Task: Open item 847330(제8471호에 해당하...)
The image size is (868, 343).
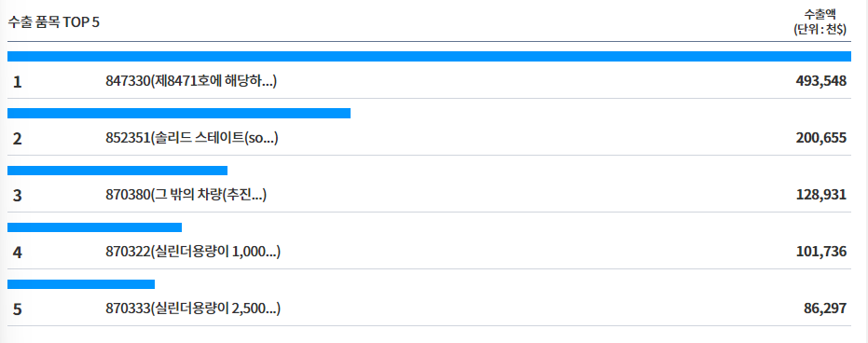Action: point(191,81)
